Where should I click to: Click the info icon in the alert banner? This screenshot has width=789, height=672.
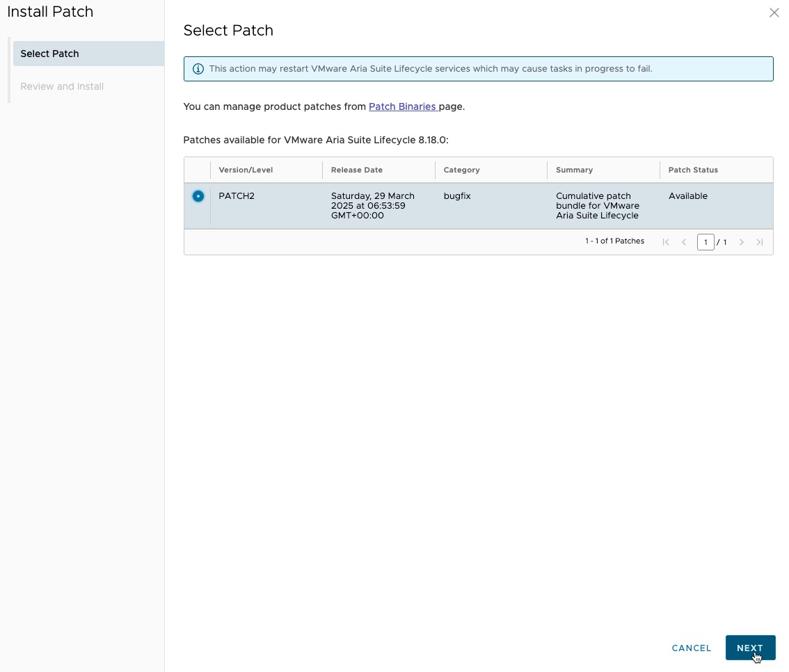point(198,69)
